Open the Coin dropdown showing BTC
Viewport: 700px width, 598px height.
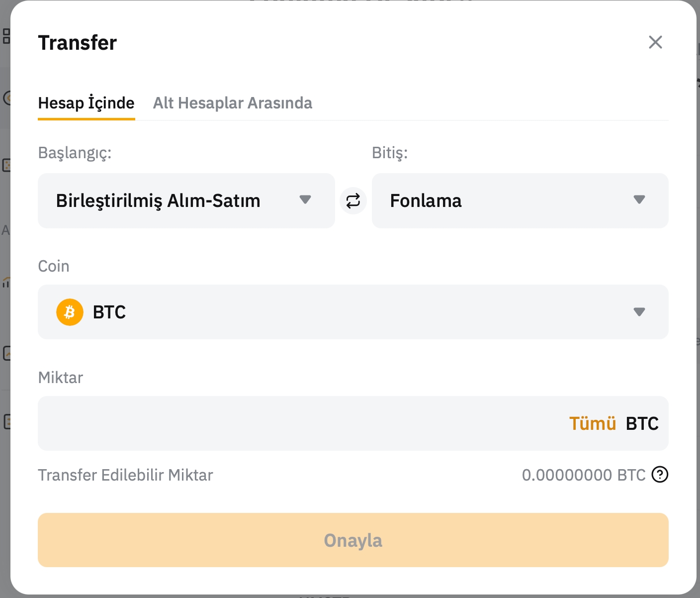348,312
